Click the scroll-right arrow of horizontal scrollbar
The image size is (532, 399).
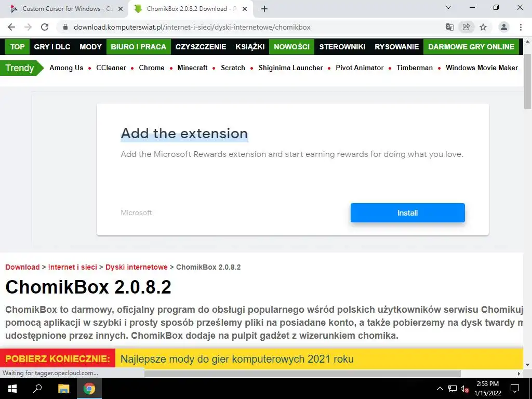pyautogui.click(x=519, y=374)
